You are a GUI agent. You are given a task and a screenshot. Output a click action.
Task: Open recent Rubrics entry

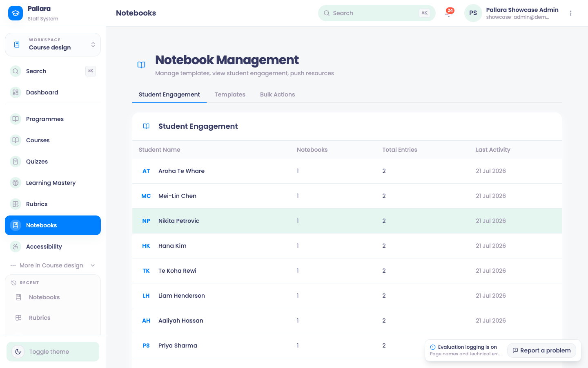pos(53,318)
